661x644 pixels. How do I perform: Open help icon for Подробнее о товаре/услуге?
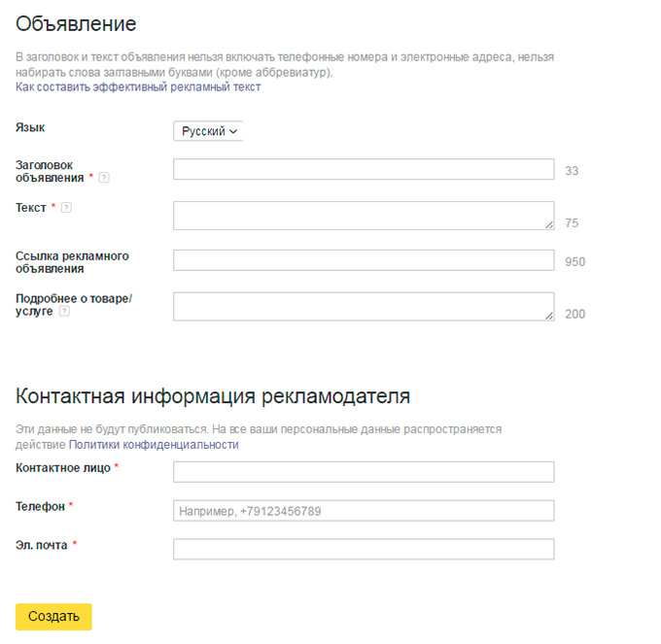[x=64, y=312]
